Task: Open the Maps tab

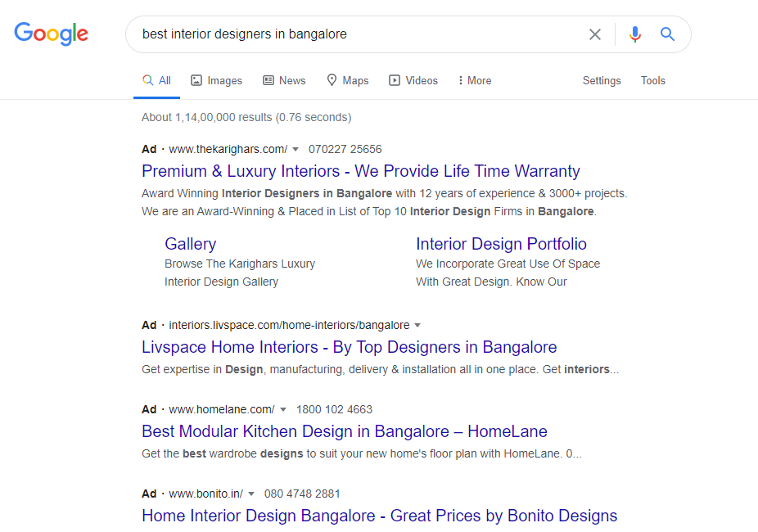Action: tap(347, 81)
